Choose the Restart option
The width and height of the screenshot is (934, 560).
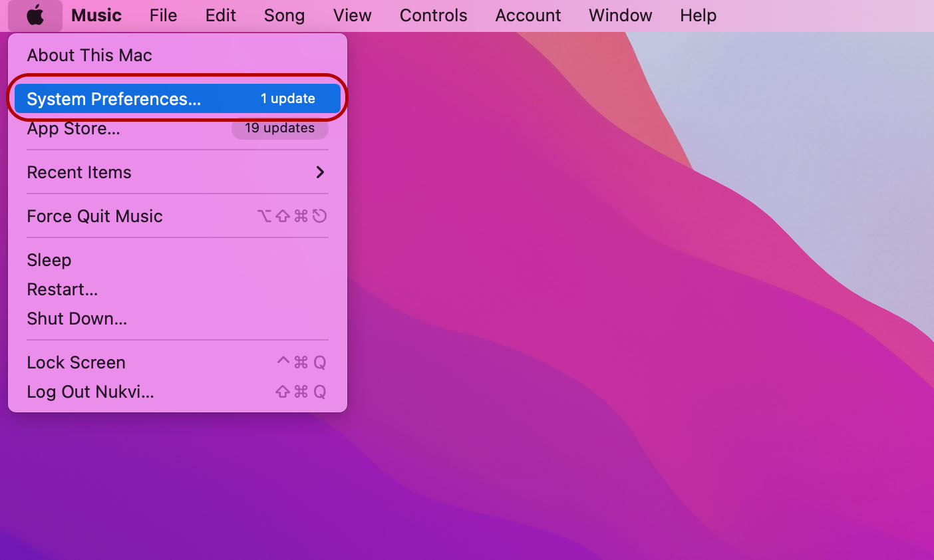click(x=63, y=289)
